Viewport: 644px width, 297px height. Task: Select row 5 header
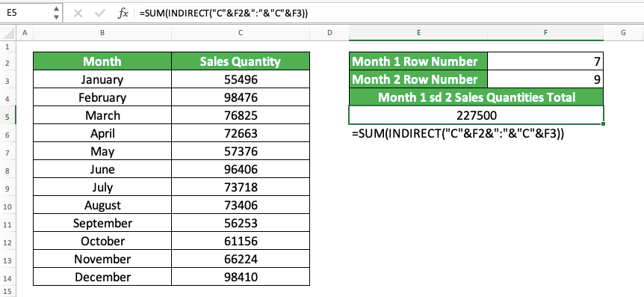point(7,115)
